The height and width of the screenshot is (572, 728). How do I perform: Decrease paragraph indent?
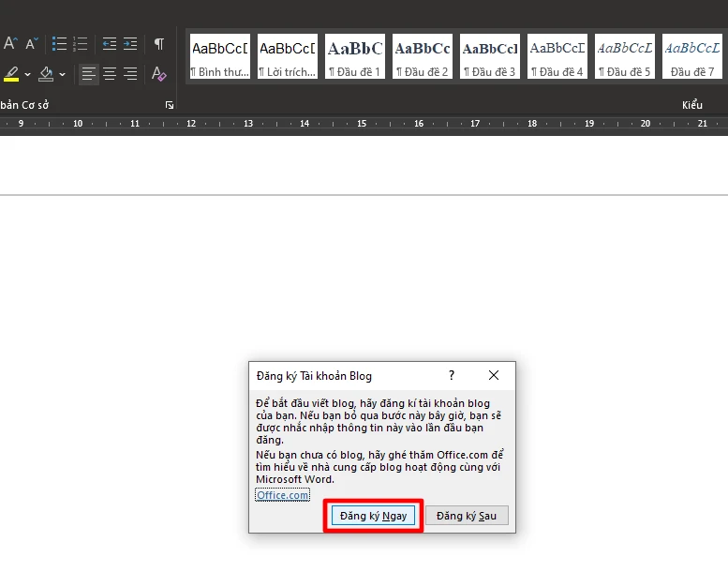(x=110, y=44)
